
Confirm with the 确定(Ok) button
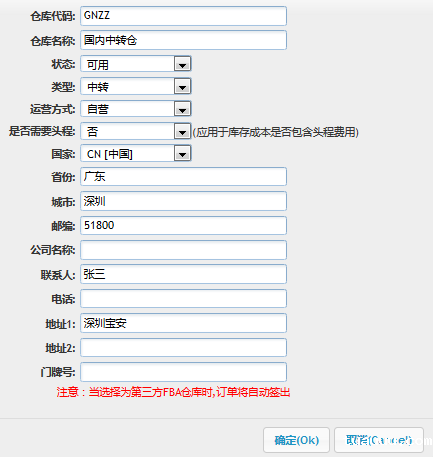(296, 440)
